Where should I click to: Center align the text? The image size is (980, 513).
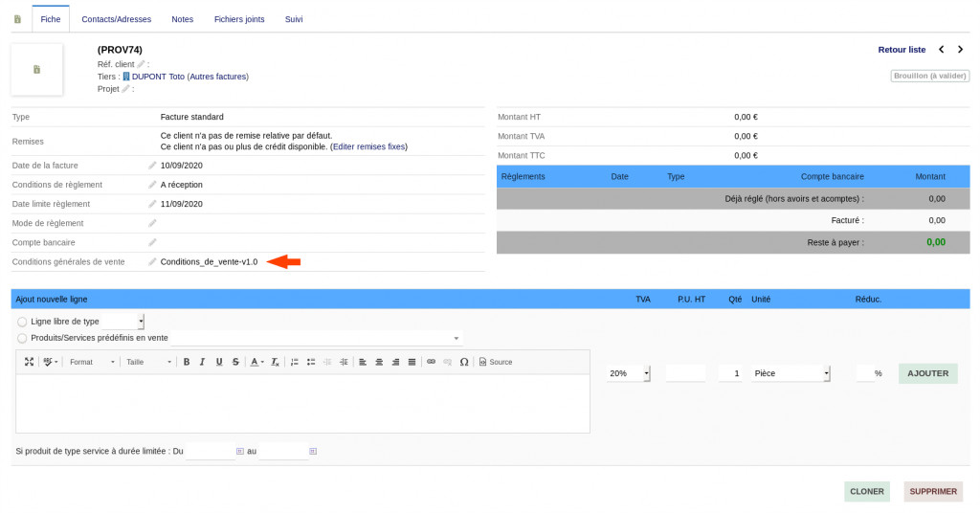point(379,362)
